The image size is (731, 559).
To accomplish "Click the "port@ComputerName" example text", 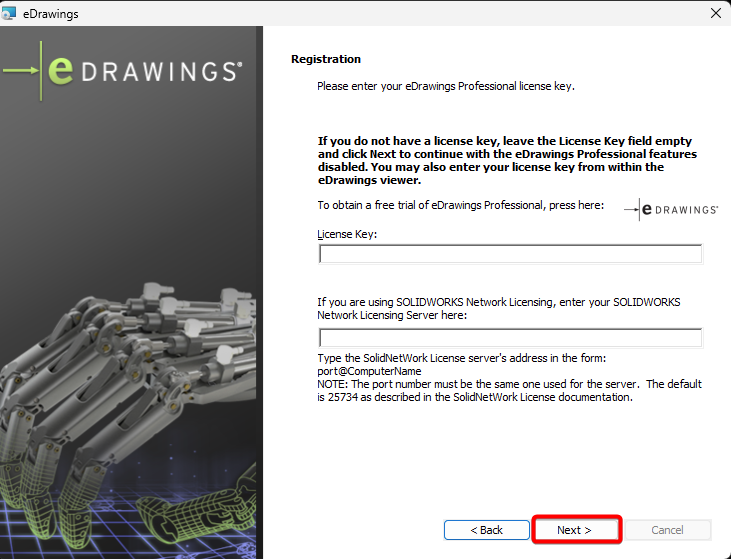I will click(369, 371).
